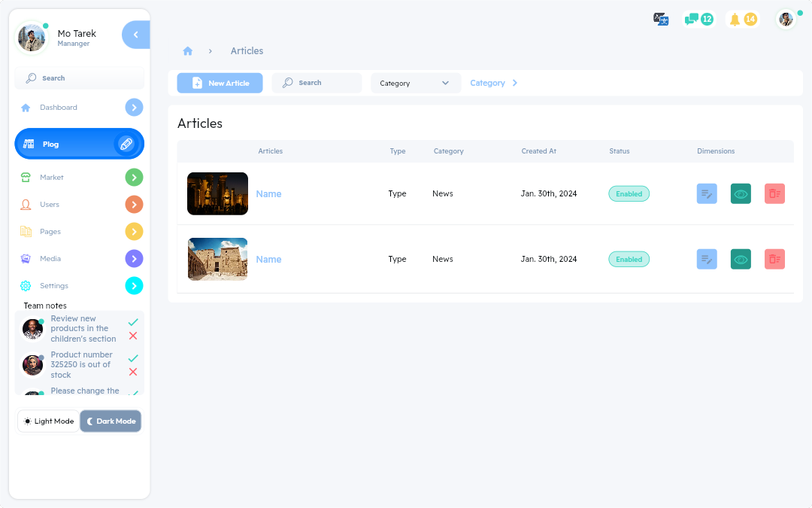Edit the first article using pencil icon

(x=706, y=193)
